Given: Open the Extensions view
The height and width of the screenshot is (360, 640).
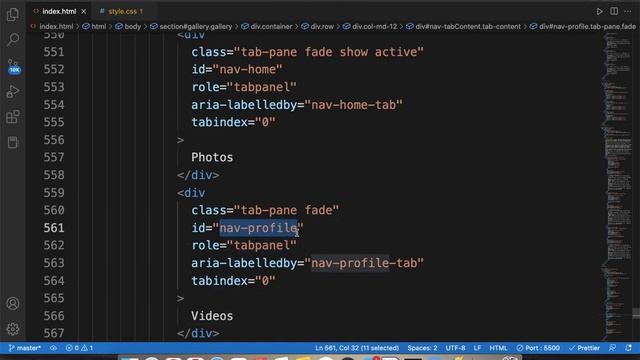Looking at the screenshot, I should [x=13, y=117].
